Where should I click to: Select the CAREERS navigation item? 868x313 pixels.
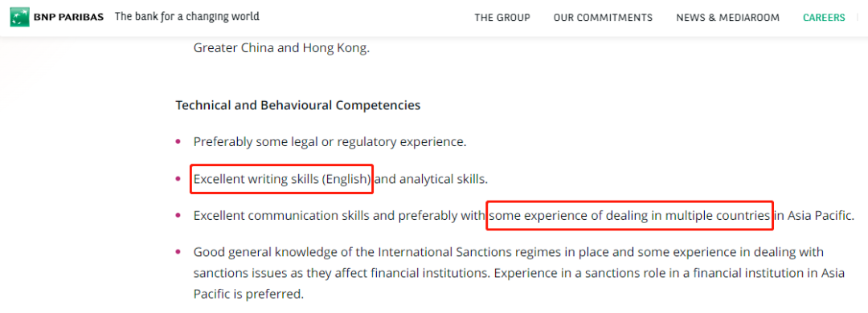click(824, 18)
